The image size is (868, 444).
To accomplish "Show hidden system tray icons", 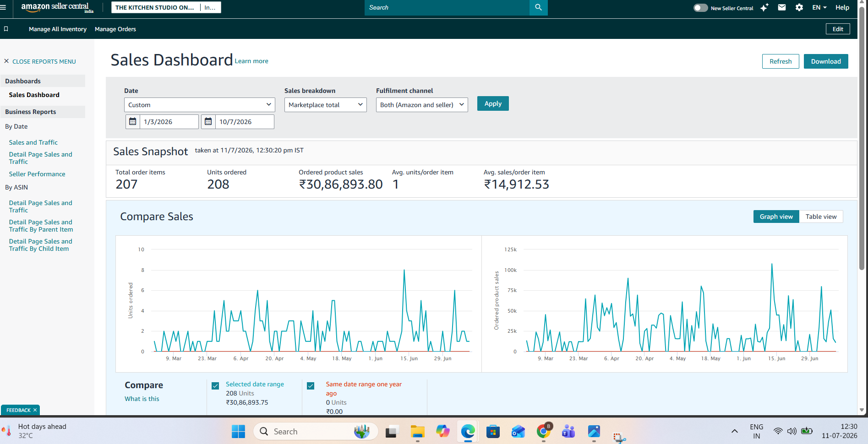I will pyautogui.click(x=734, y=431).
